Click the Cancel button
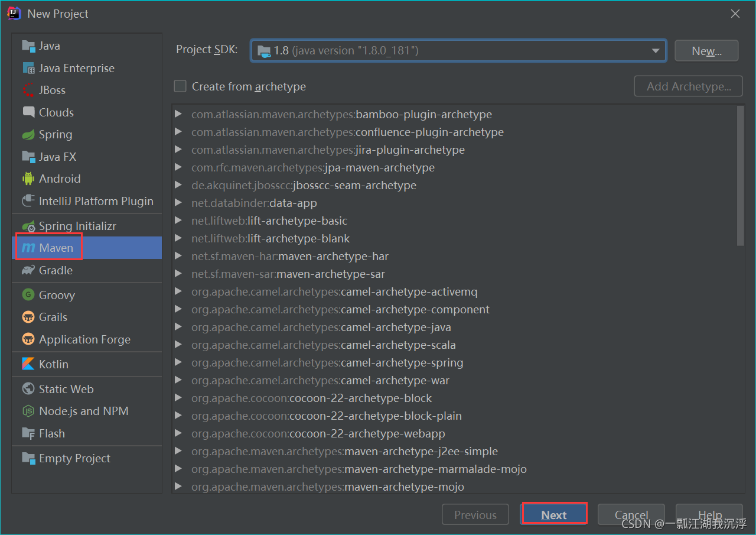The width and height of the screenshot is (756, 535). point(631,515)
